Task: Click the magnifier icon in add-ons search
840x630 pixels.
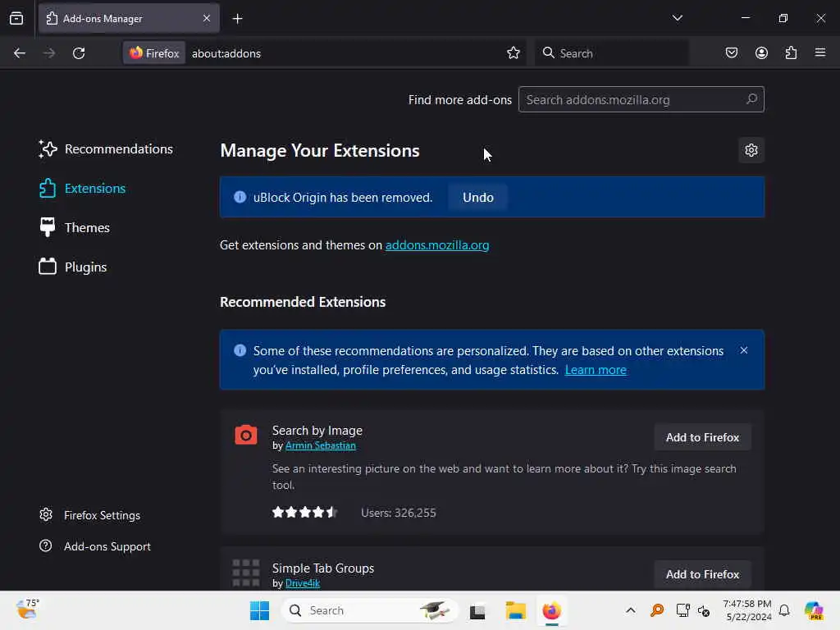Action: [x=751, y=99]
